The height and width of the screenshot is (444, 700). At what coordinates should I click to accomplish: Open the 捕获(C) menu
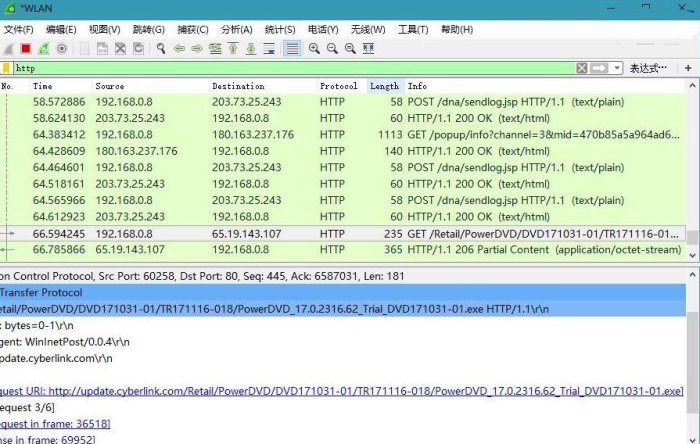(x=193, y=29)
